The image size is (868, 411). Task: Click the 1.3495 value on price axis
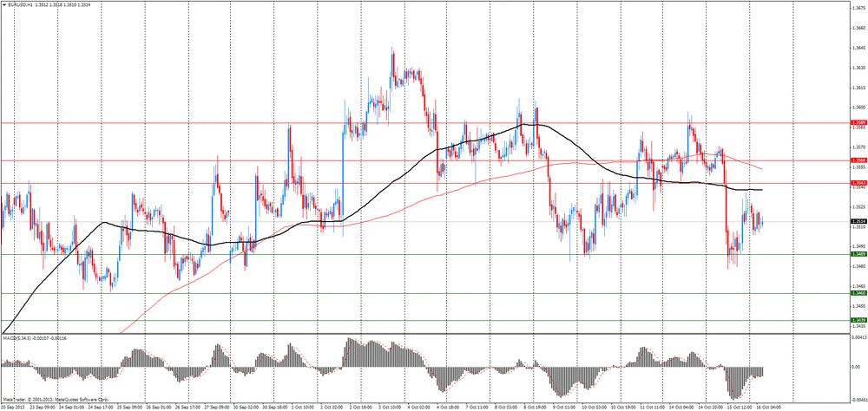click(858, 247)
